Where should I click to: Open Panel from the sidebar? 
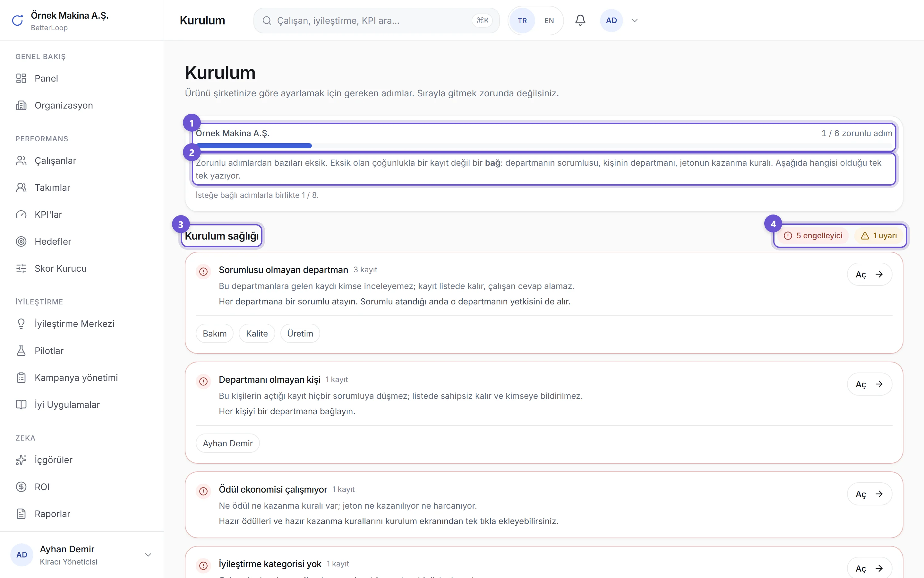coord(82,78)
